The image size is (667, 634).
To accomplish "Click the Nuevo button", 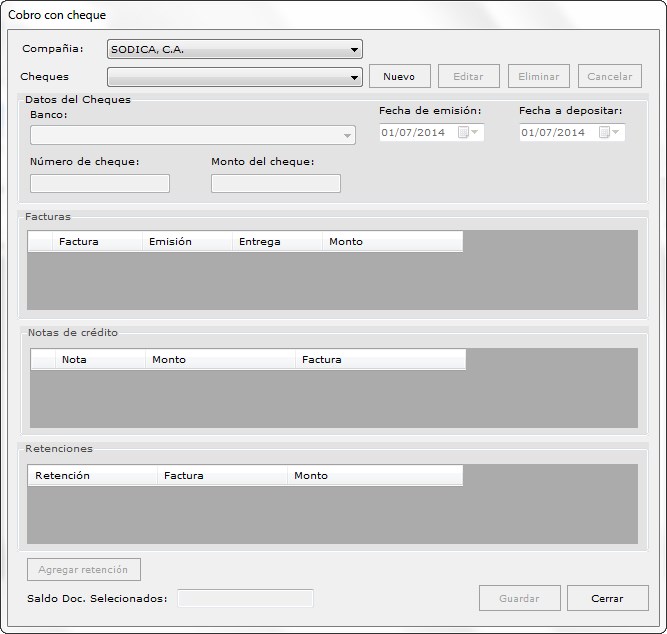I will pyautogui.click(x=400, y=77).
